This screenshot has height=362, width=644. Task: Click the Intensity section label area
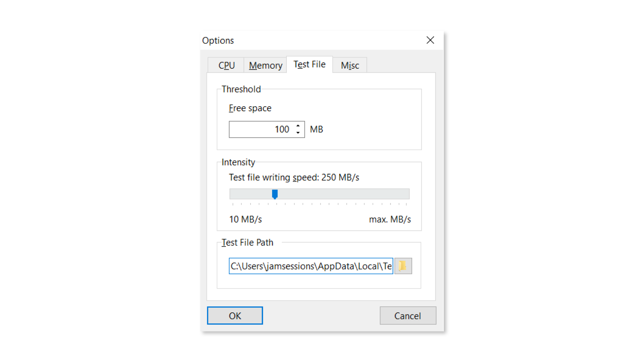coord(238,162)
